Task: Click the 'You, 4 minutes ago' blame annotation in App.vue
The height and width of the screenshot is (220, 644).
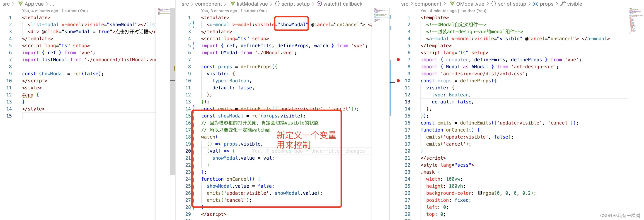Action: click(54, 11)
